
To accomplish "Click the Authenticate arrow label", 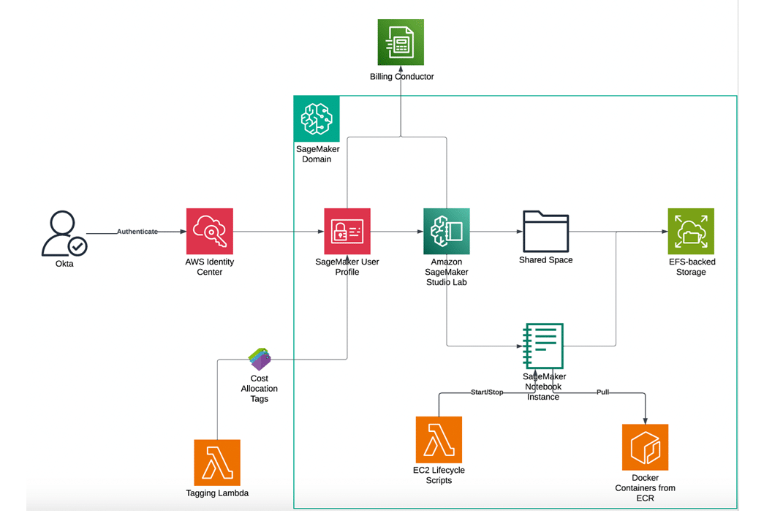I will click(x=138, y=231).
